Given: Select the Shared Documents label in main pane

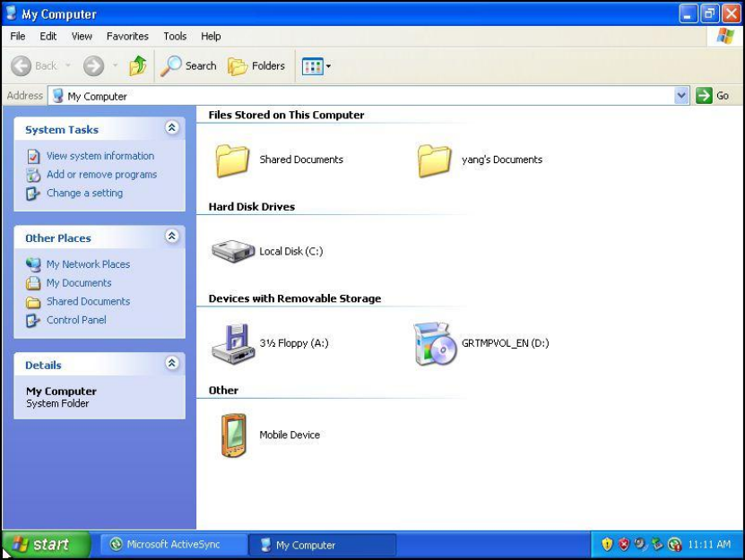Looking at the screenshot, I should point(301,159).
